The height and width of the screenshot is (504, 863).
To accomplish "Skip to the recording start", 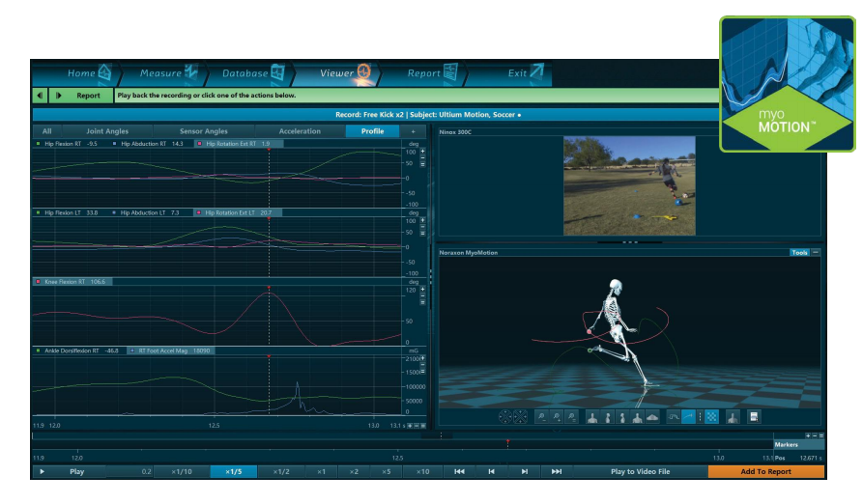I will pos(460,472).
